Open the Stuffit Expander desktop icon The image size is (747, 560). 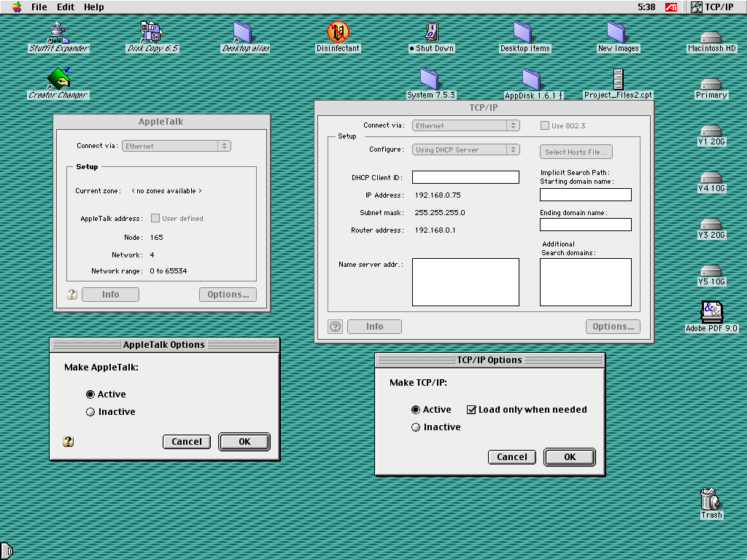coord(58,33)
